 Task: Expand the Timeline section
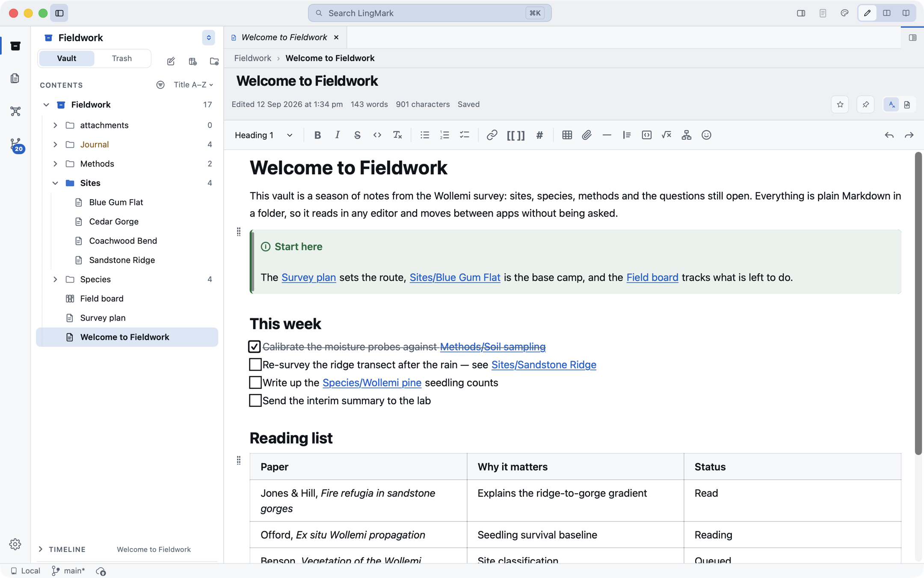[x=41, y=549]
